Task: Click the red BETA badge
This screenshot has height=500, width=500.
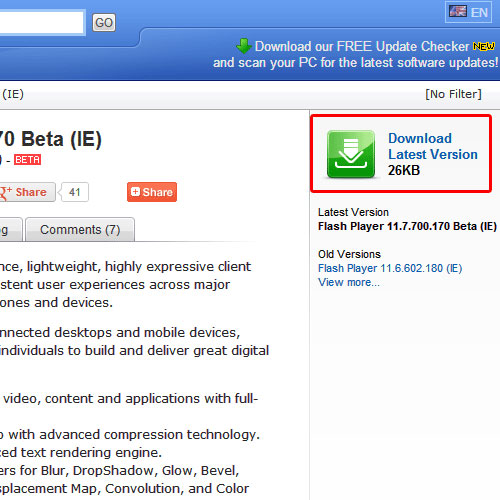Action: coord(27,160)
